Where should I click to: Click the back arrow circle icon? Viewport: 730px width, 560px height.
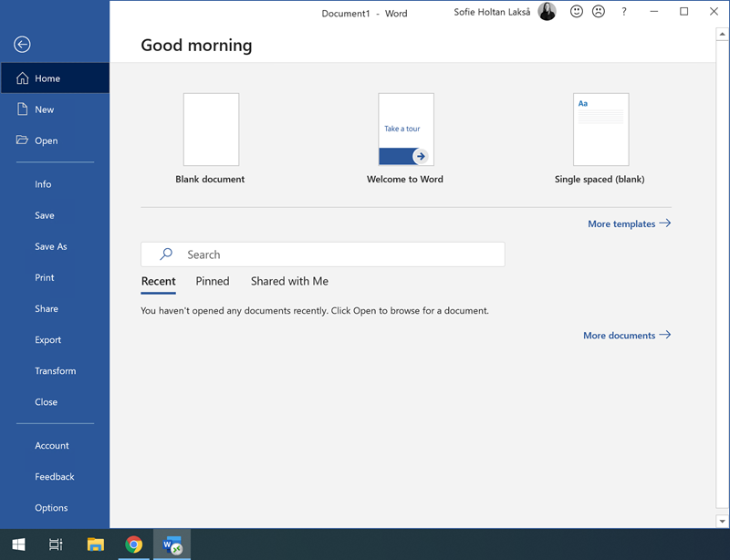[x=22, y=45]
